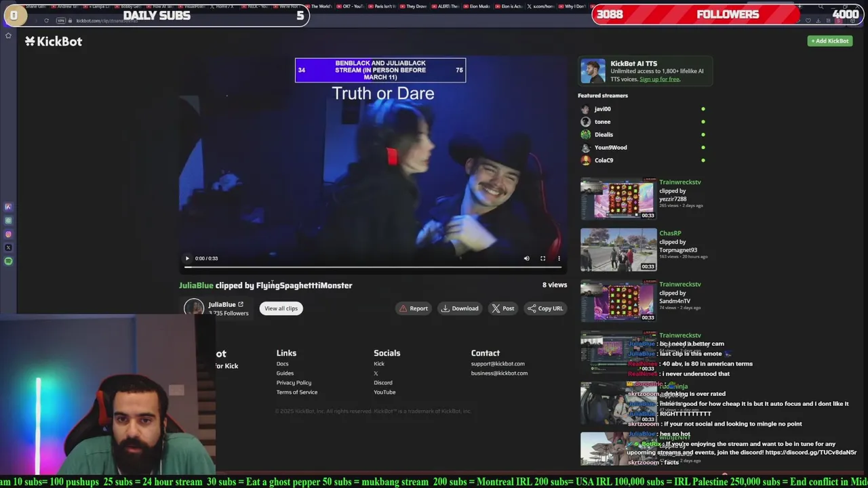Open JuliaBlue's channel external link icon
The image size is (868, 488).
coord(241,304)
